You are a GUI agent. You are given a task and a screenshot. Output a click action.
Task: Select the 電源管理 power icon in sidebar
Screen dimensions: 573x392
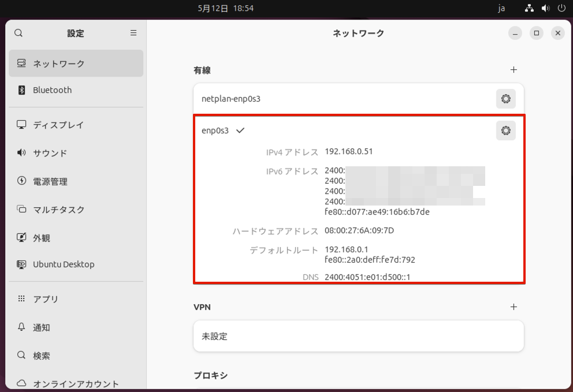[21, 181]
